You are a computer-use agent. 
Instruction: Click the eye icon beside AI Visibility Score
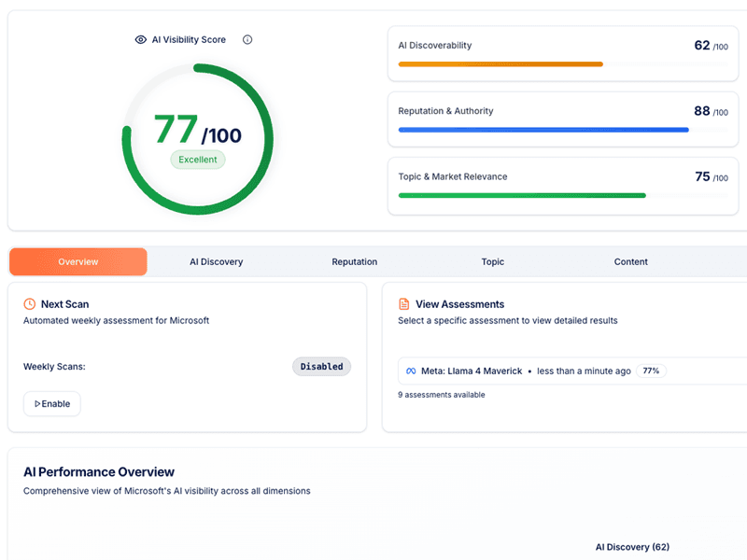(x=138, y=39)
